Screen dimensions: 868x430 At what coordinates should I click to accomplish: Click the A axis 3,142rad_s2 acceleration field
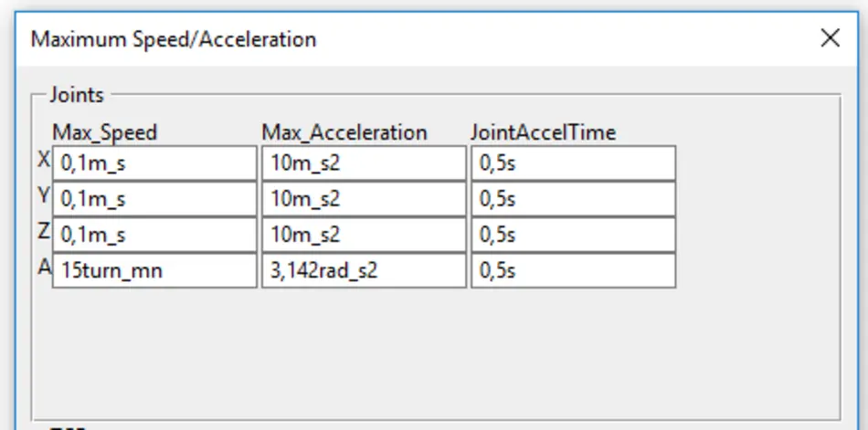pos(364,270)
